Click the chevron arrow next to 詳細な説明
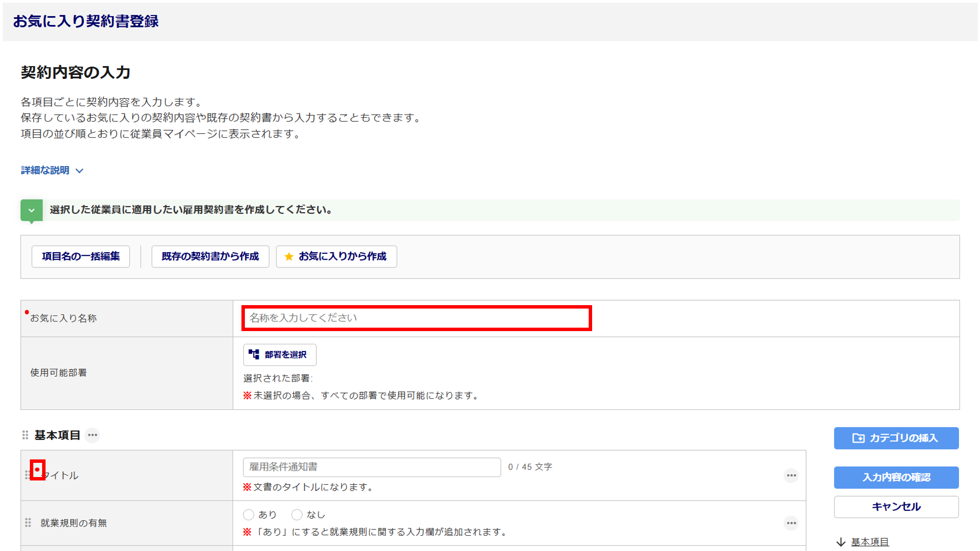The height and width of the screenshot is (551, 980). (x=80, y=170)
